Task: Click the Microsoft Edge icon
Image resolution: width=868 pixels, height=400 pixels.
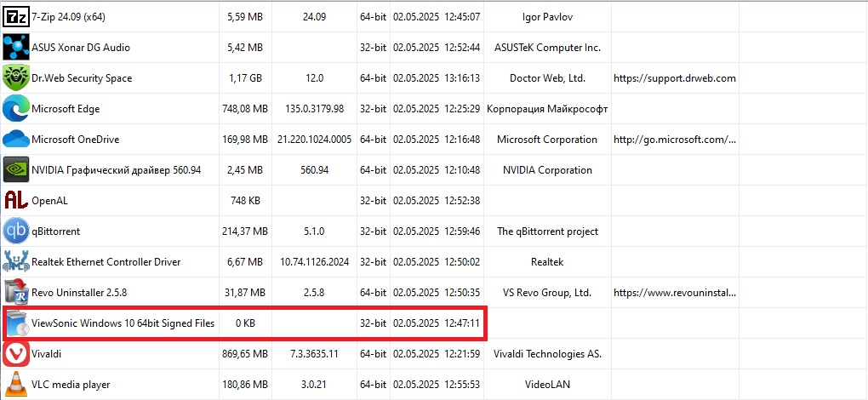Action: click(x=15, y=109)
